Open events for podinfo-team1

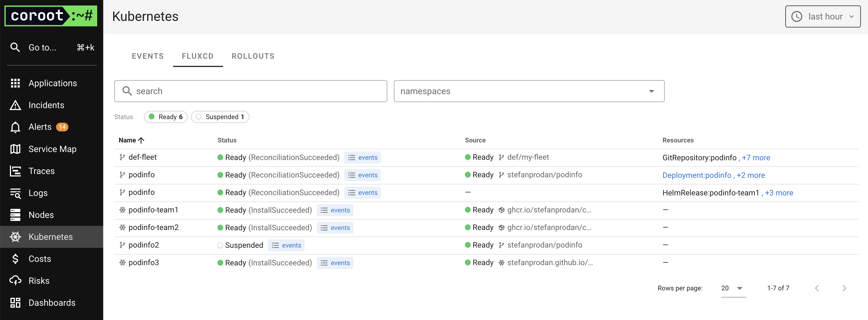[x=335, y=210]
